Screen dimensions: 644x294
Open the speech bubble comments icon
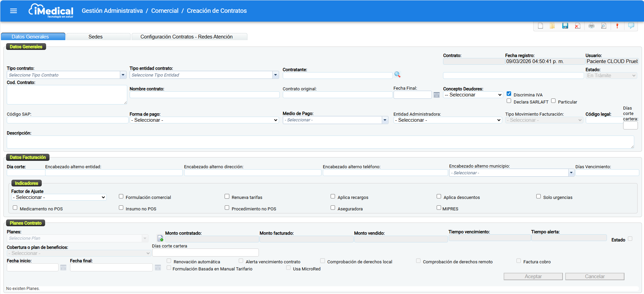631,26
